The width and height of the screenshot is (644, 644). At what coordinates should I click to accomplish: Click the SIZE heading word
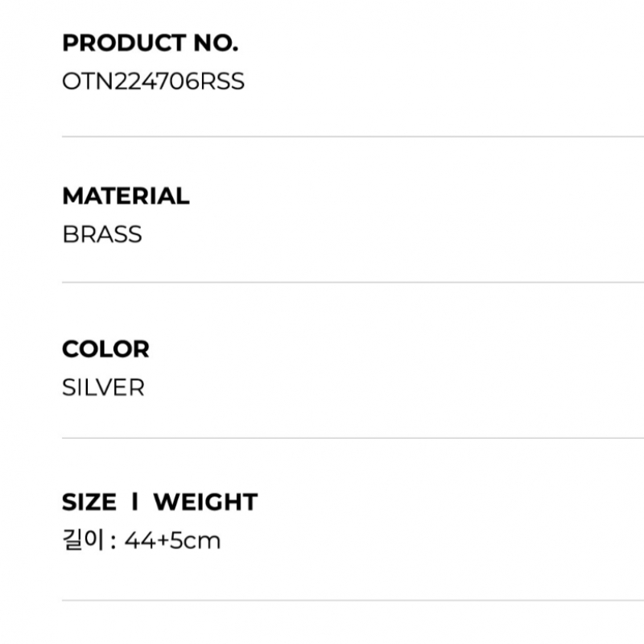pos(89,502)
